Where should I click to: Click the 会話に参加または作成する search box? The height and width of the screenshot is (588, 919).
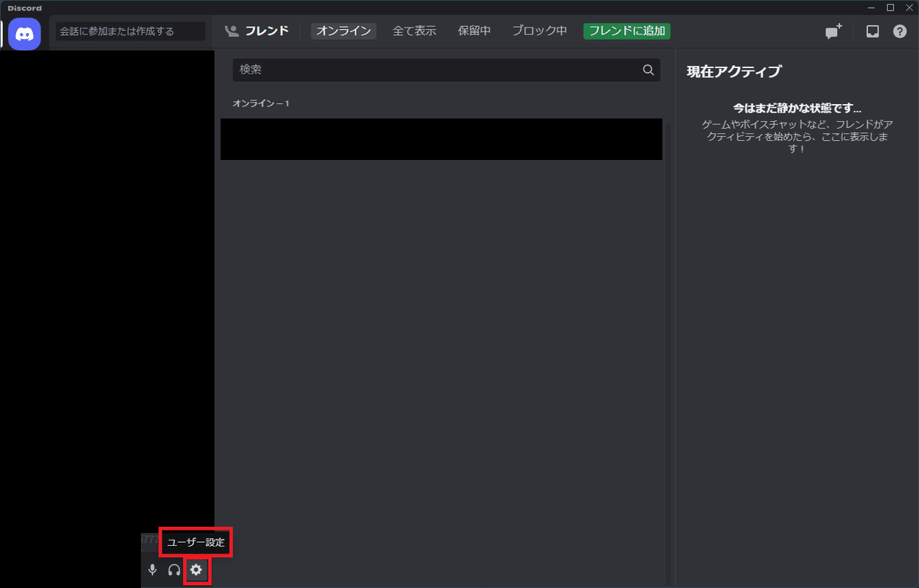click(x=131, y=31)
